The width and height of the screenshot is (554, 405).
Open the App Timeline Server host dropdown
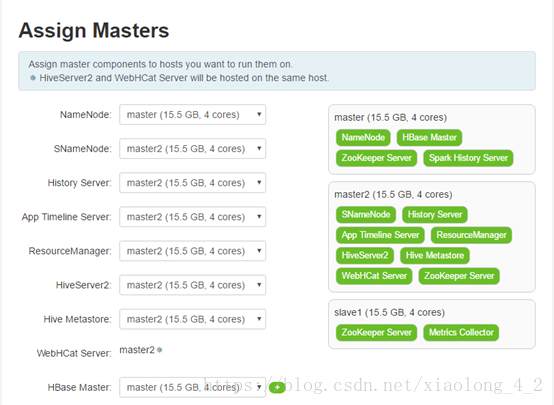193,217
